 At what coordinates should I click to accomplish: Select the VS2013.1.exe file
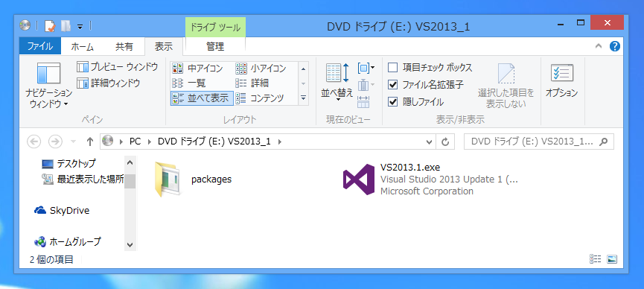pyautogui.click(x=430, y=180)
